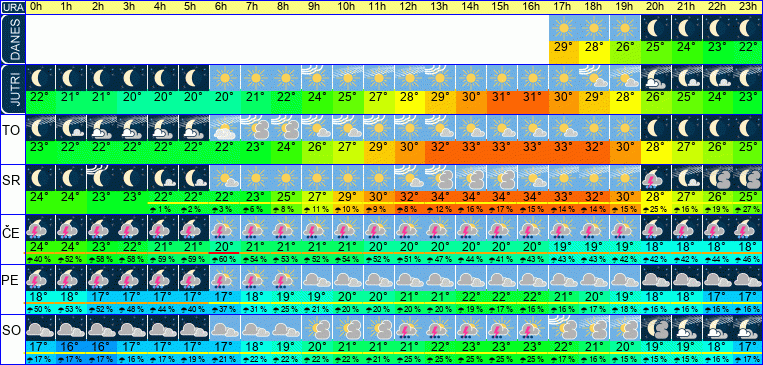This screenshot has width=763, height=365.
Task: Click the 22° temperature for PE at 14h
Action: [x=472, y=297]
